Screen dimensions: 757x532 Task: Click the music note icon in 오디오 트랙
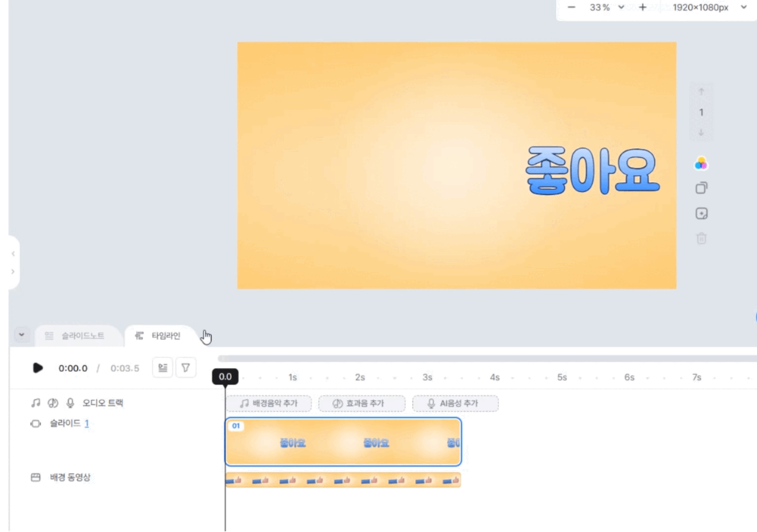[x=35, y=403]
